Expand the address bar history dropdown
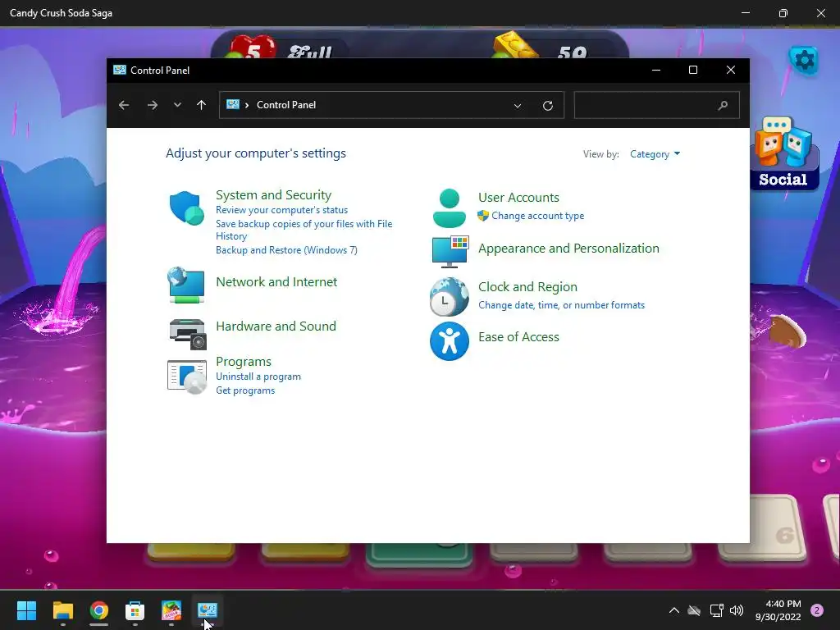The height and width of the screenshot is (630, 840). [518, 106]
